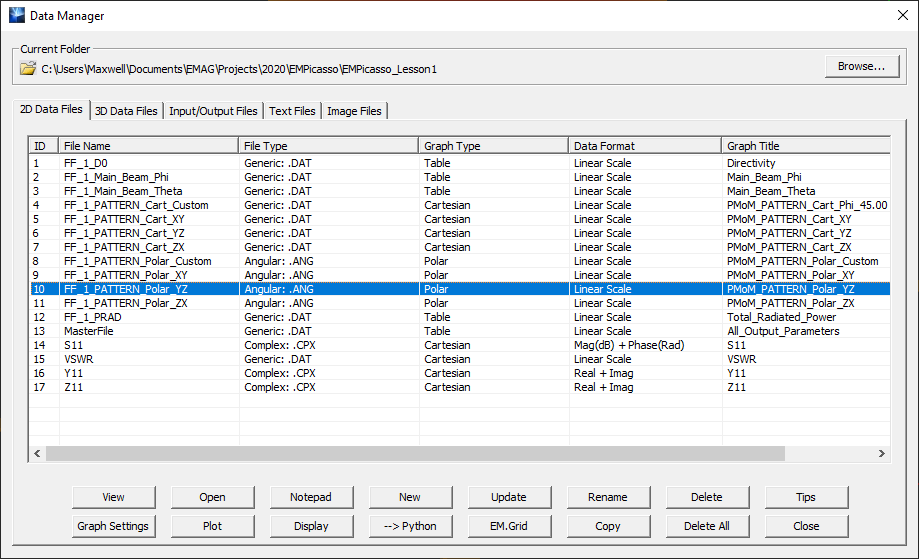Open the file in Notepad
Viewport: 919px width, 559px height.
(x=311, y=497)
